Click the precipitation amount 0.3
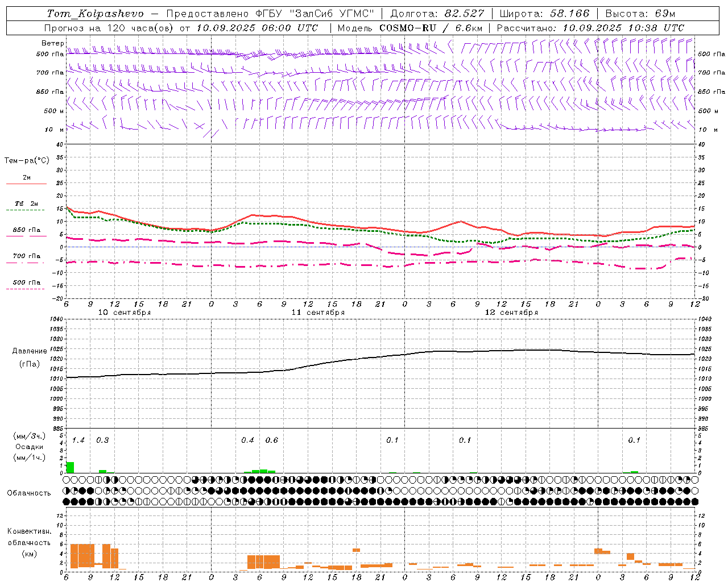 click(102, 440)
